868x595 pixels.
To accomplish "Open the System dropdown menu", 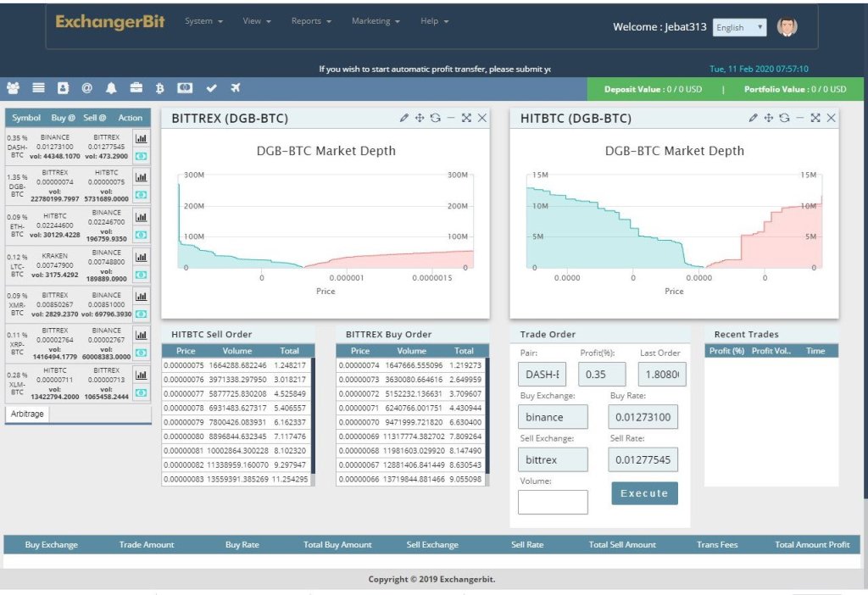I will [x=203, y=21].
